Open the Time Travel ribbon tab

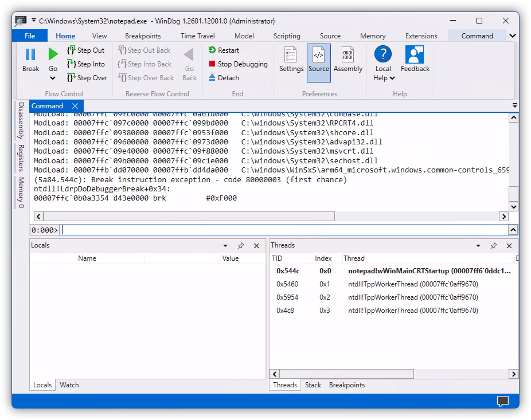[197, 36]
